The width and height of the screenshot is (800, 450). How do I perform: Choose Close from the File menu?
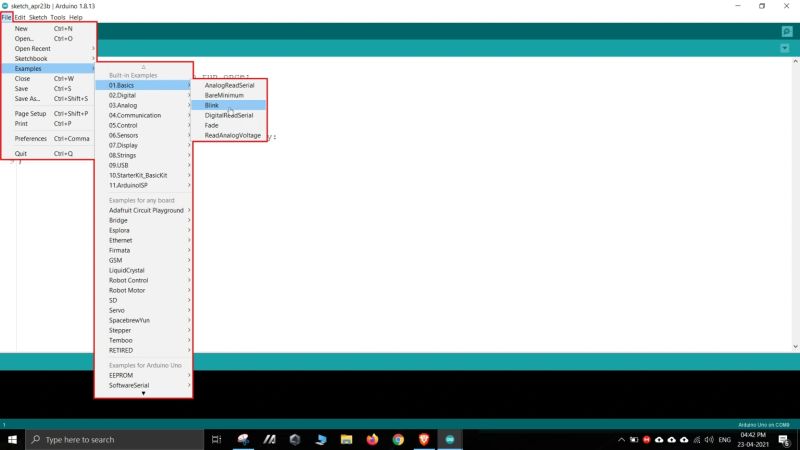point(48,79)
